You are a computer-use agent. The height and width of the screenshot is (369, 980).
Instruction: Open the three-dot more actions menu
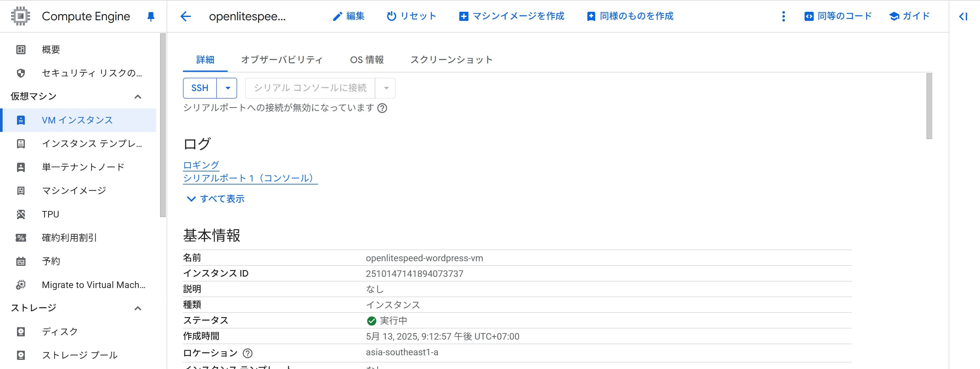pyautogui.click(x=783, y=16)
